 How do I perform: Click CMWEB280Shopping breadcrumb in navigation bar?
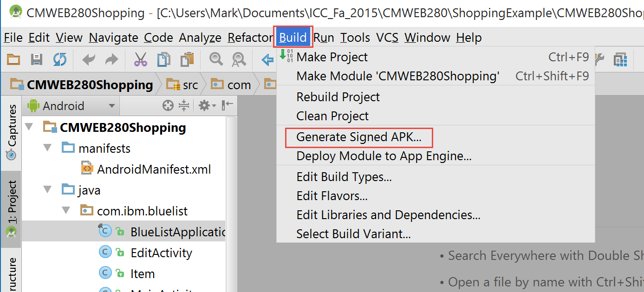pyautogui.click(x=82, y=85)
